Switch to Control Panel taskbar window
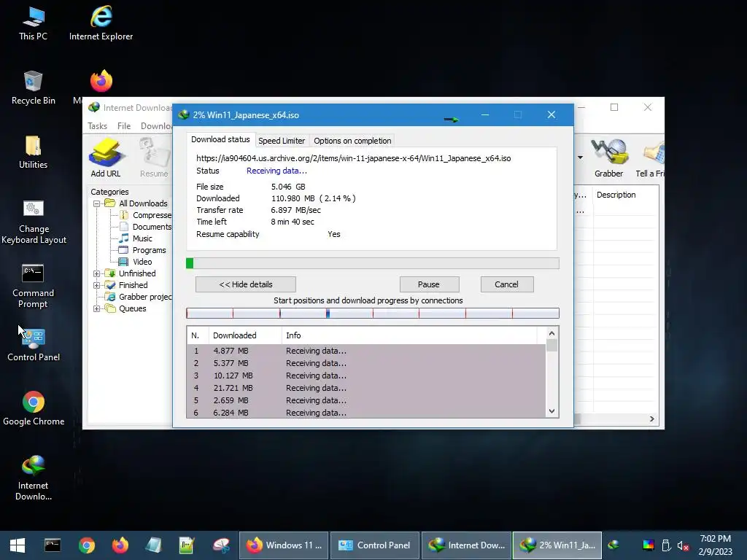 [x=375, y=545]
